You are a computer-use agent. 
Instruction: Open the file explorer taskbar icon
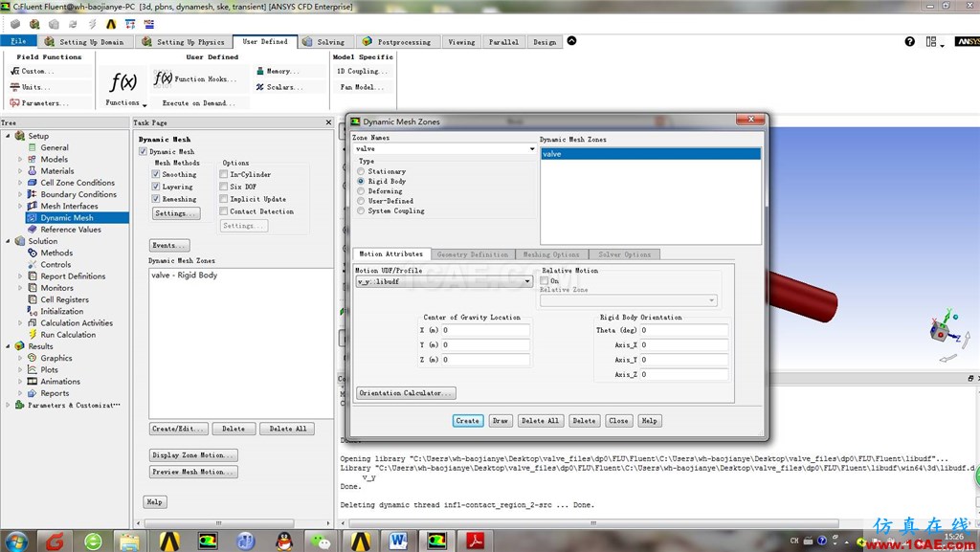130,541
